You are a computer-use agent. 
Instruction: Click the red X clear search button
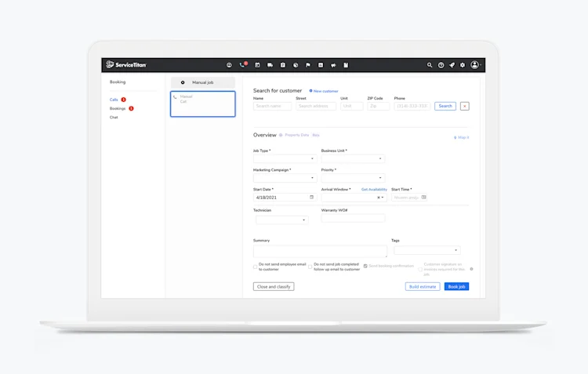tap(465, 106)
